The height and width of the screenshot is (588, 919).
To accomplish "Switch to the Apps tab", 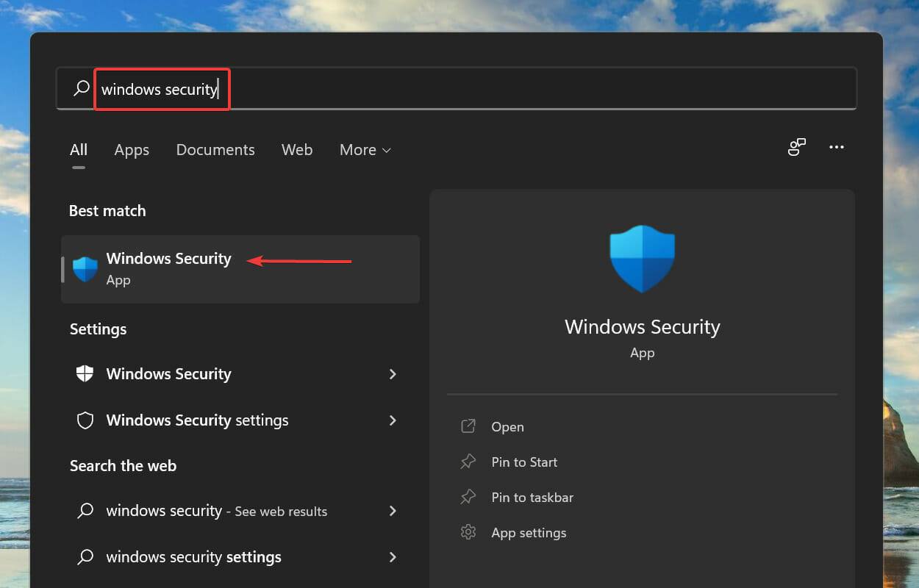I will click(x=131, y=150).
